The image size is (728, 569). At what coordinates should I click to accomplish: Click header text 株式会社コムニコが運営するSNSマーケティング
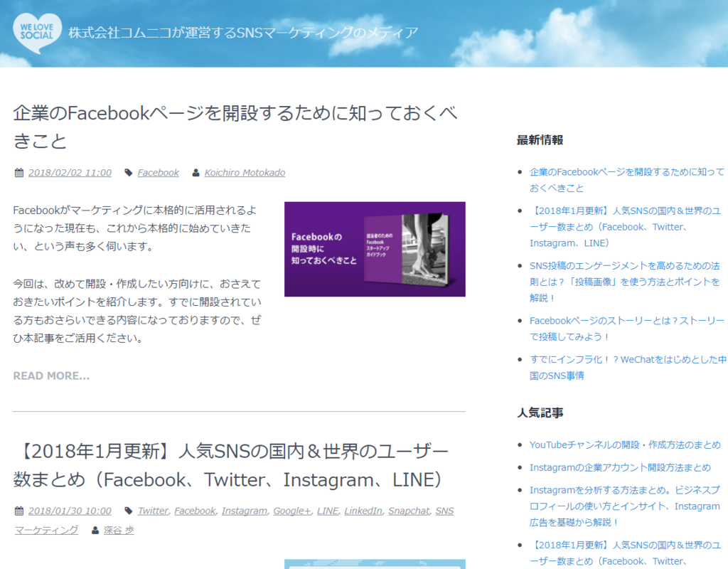click(x=243, y=33)
